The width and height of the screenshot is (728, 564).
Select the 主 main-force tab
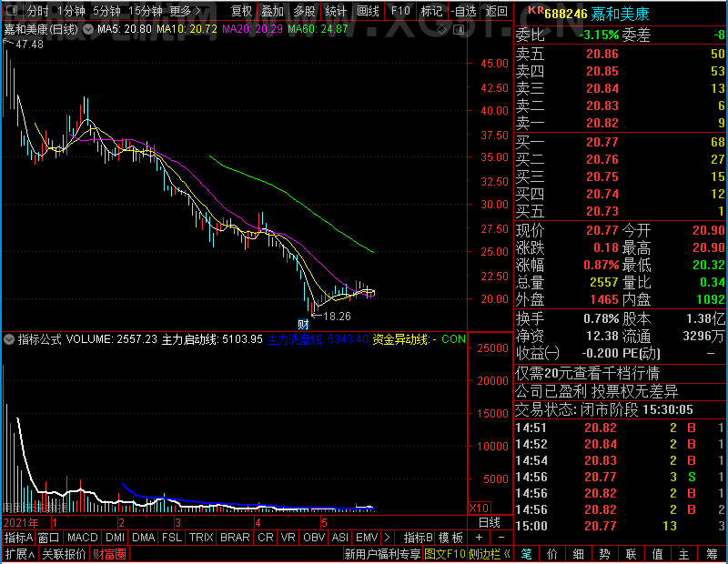pos(684,554)
